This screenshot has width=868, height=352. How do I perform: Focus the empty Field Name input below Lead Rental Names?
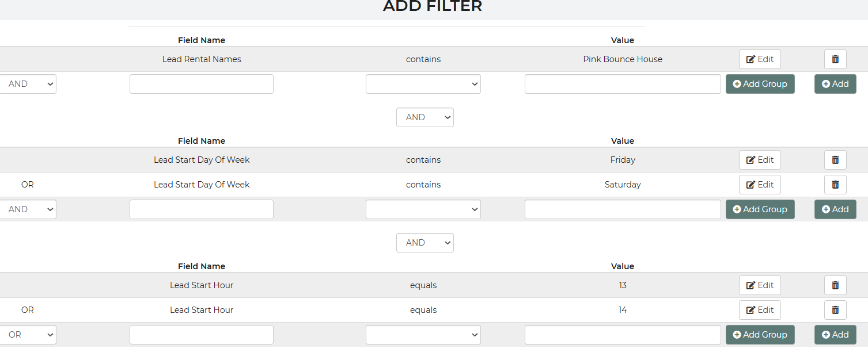(202, 84)
